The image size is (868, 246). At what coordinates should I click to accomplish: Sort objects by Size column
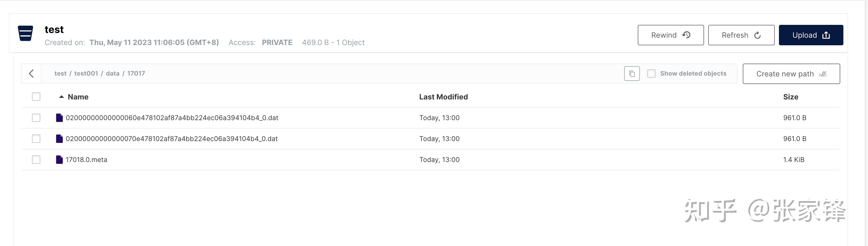pyautogui.click(x=790, y=97)
